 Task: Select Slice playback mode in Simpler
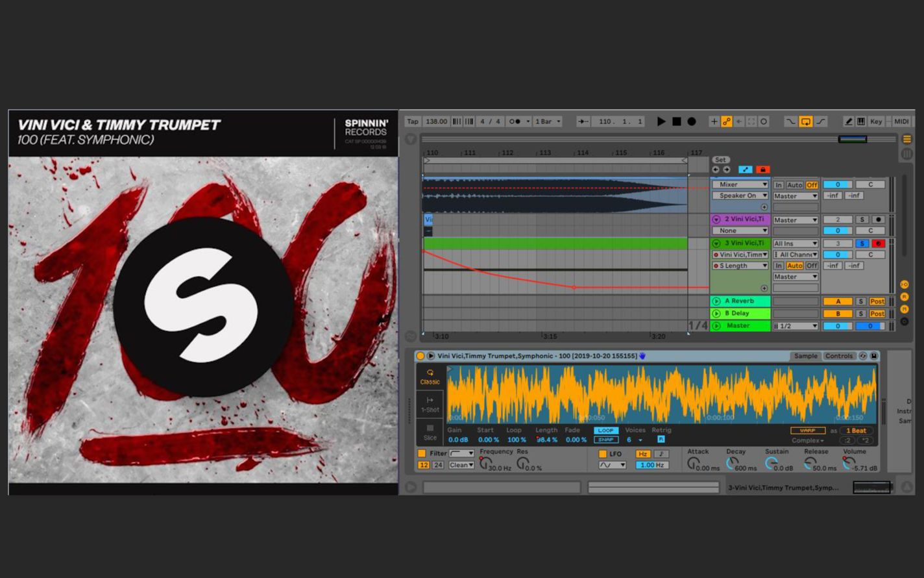tap(430, 433)
